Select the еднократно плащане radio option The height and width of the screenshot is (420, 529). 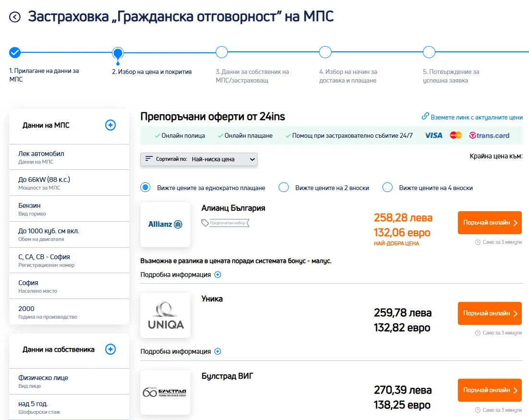pos(145,187)
